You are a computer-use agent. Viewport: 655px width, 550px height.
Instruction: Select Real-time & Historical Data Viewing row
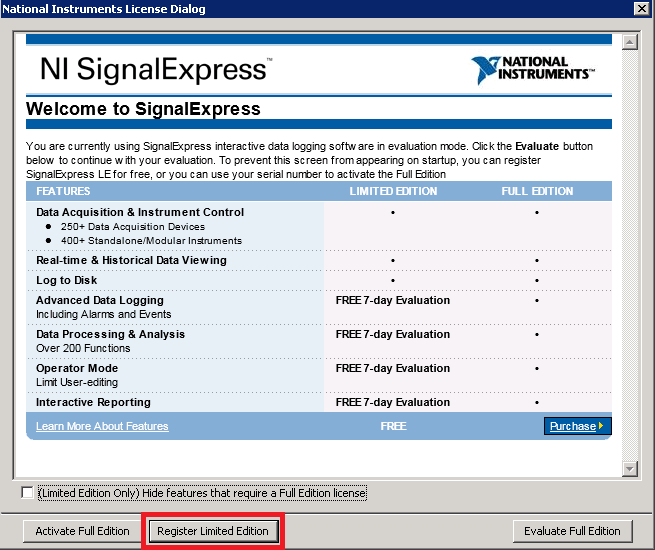[319, 261]
